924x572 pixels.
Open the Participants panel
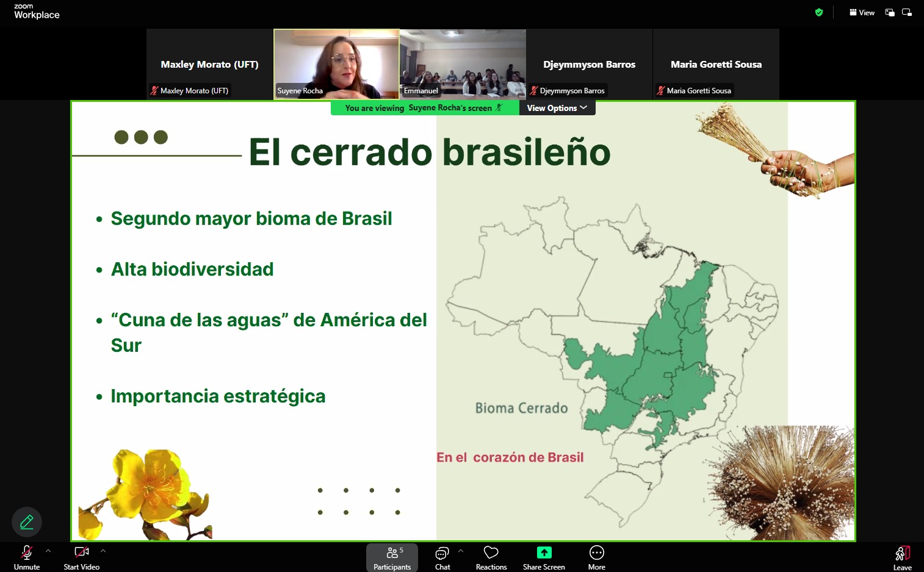(x=392, y=557)
